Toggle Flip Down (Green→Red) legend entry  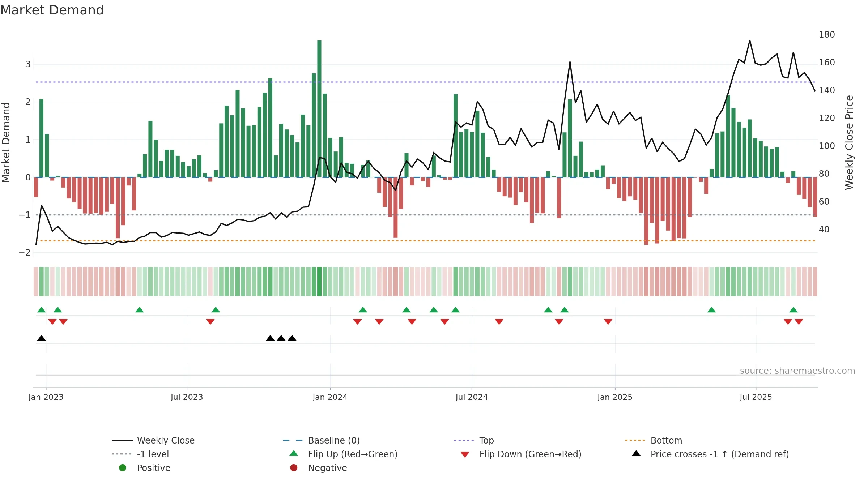[x=521, y=454]
